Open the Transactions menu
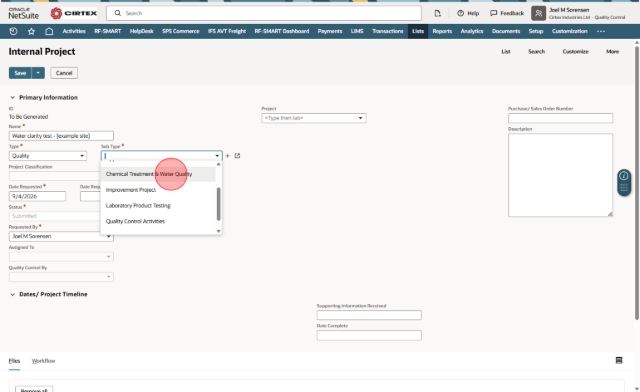640x392 pixels. click(x=387, y=31)
